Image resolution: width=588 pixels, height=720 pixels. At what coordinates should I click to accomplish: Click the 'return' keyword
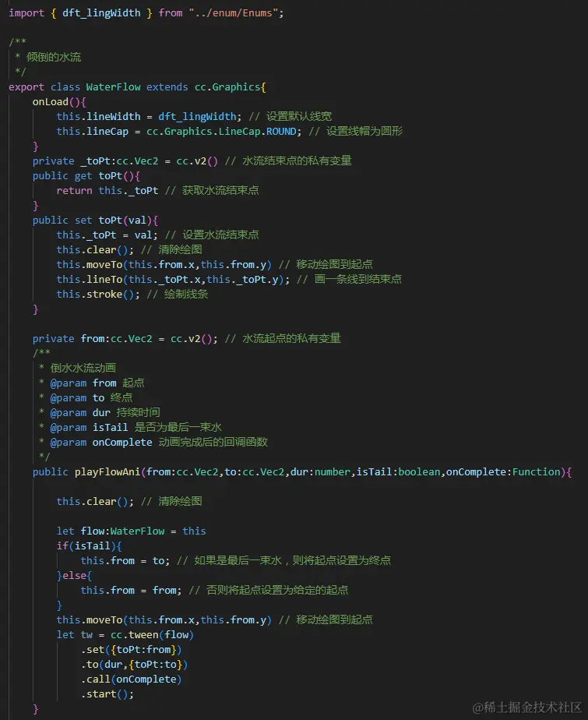[x=74, y=191]
